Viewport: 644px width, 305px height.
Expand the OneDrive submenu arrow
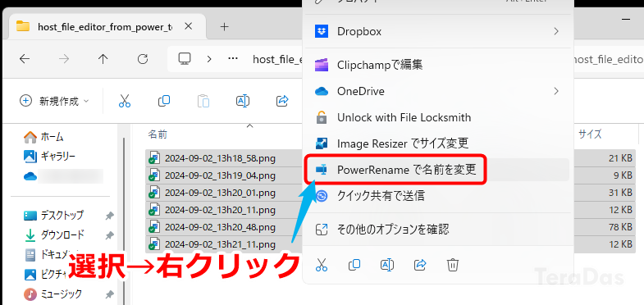[x=556, y=91]
